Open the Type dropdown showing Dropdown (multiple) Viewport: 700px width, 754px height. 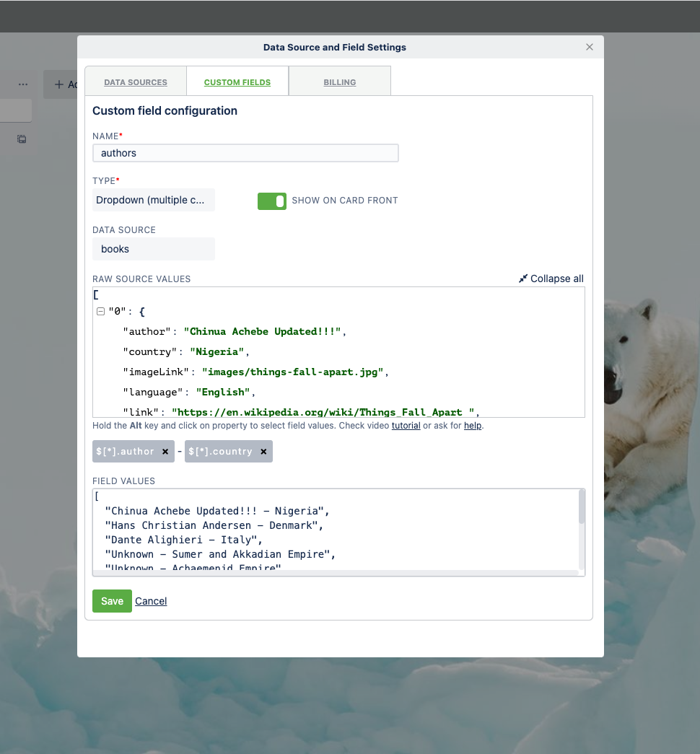point(153,200)
